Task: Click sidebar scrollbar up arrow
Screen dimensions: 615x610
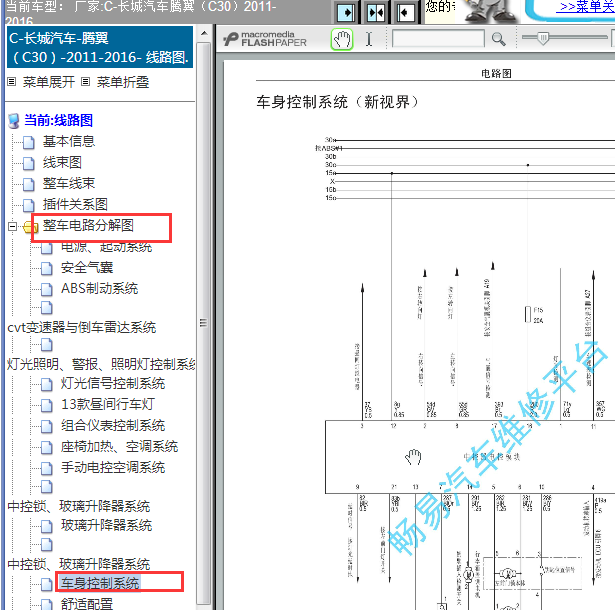Action: click(x=204, y=34)
